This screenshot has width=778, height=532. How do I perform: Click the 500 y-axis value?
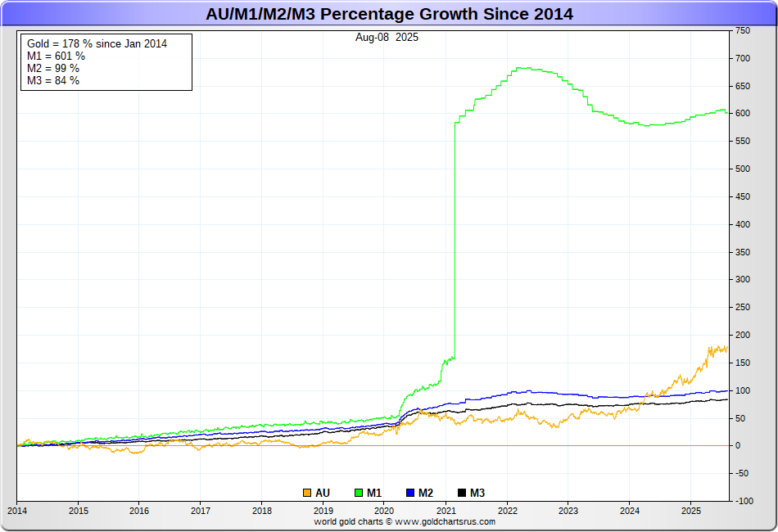point(743,169)
